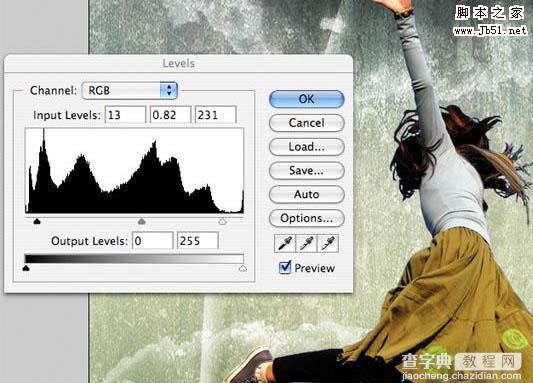Image resolution: width=533 pixels, height=383 pixels.
Task: Confirm levels with OK button
Action: coord(307,99)
